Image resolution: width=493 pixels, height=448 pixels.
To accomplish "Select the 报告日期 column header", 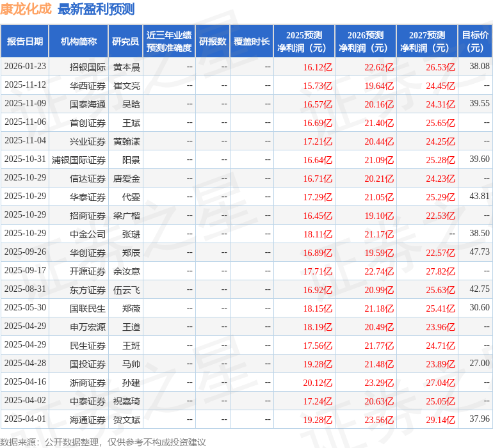I will [x=25, y=41].
